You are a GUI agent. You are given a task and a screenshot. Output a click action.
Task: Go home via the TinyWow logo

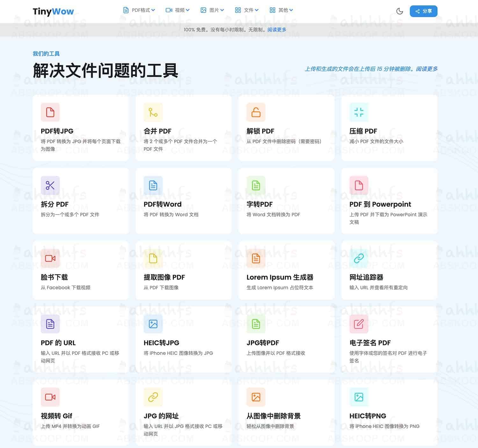pyautogui.click(x=53, y=11)
